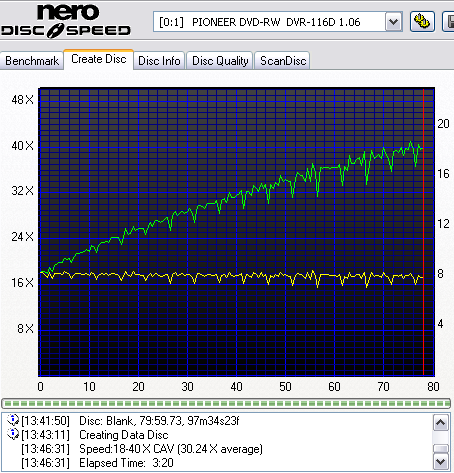Click the Nero Disc Speed logo
This screenshot has height=473, width=454.
click(x=66, y=21)
